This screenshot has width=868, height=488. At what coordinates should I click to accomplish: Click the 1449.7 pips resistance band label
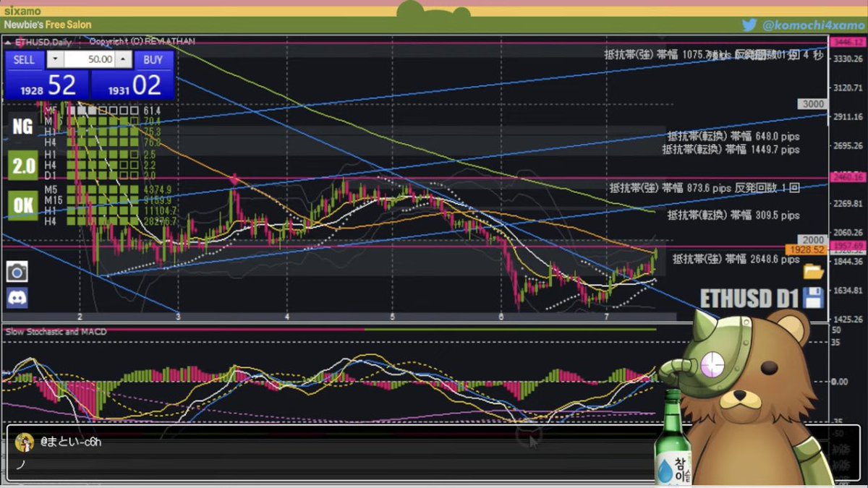pos(731,150)
